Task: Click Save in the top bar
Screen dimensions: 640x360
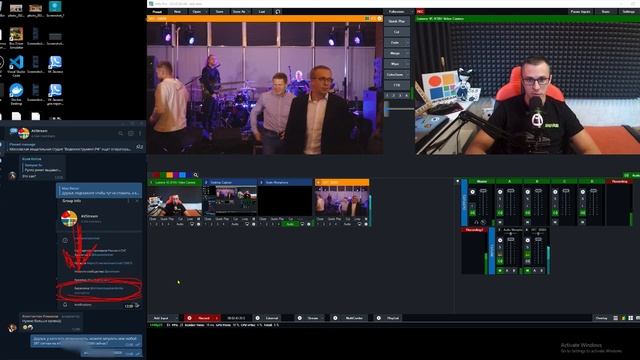Action: pos(220,11)
